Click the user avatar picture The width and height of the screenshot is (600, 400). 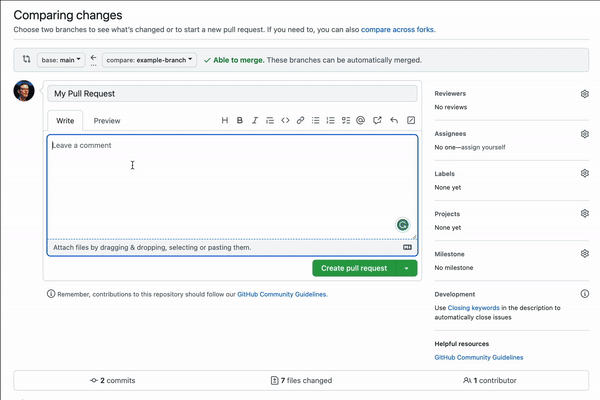[24, 91]
